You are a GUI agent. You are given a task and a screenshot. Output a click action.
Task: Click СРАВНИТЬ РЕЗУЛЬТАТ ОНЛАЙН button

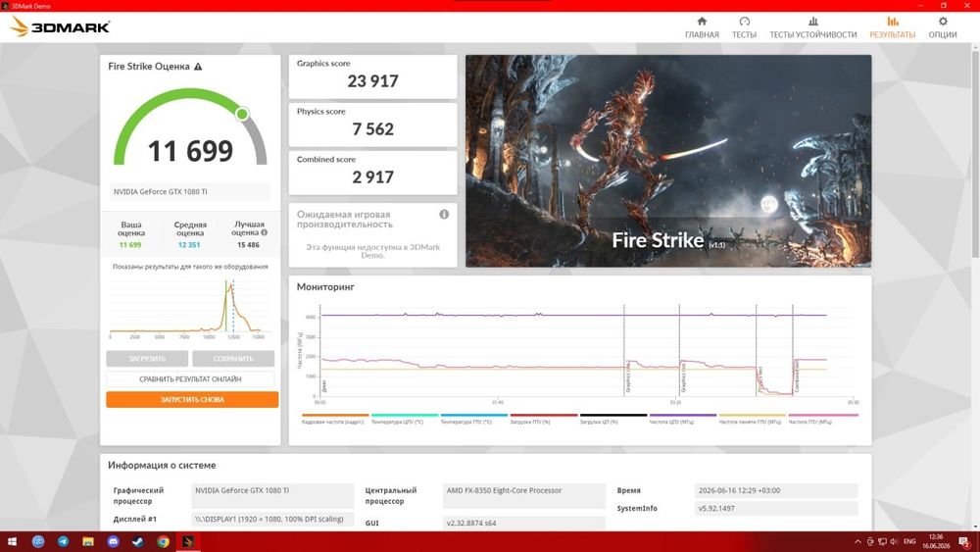(190, 378)
